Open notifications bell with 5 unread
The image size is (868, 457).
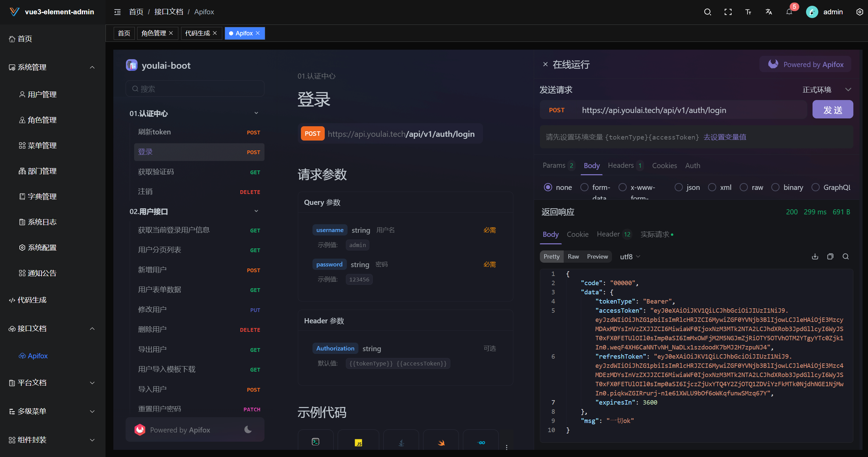click(x=789, y=12)
